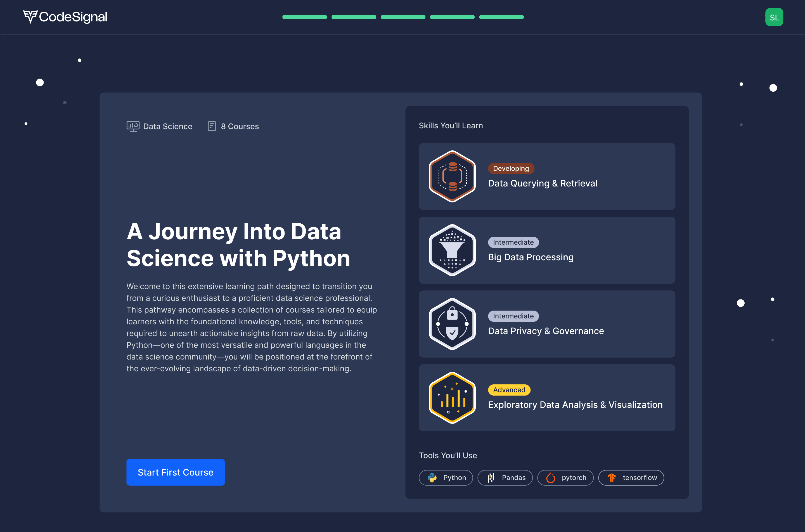Click the pytorch flame icon
The width and height of the screenshot is (805, 532).
click(551, 478)
